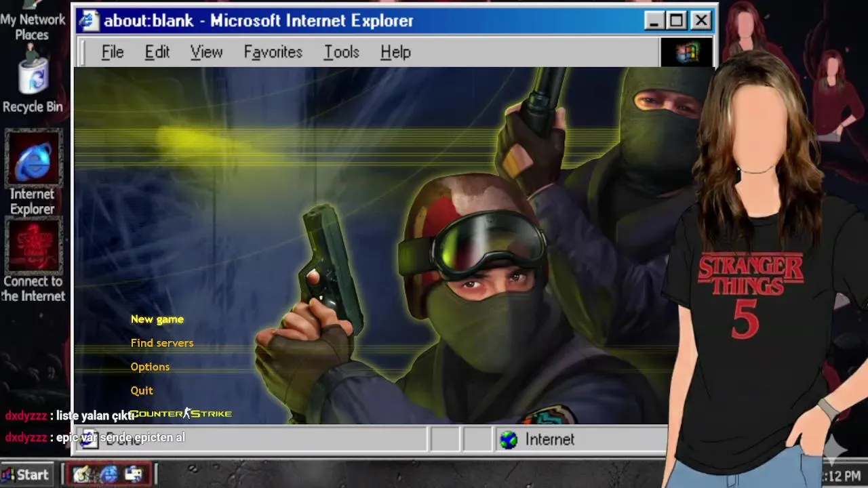The image size is (868, 488).
Task: Close the Internet Explorer window
Action: coord(701,21)
